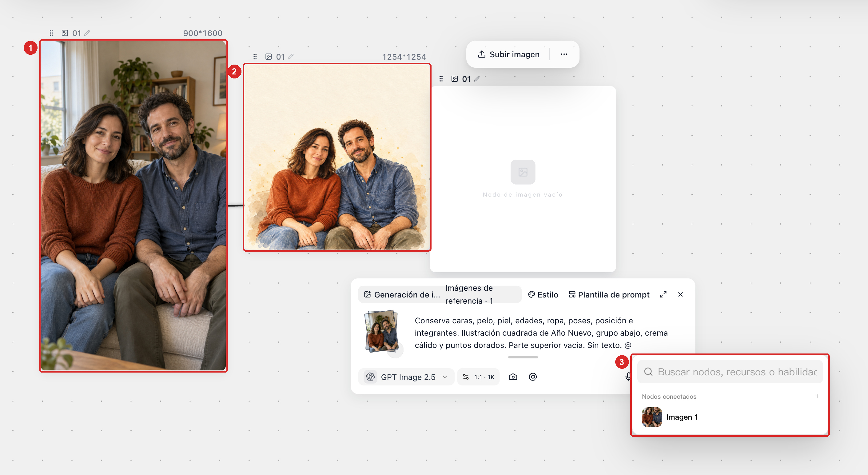Screen dimensions: 868x475
Task: Click the Buscar nodos search field
Action: (730, 372)
